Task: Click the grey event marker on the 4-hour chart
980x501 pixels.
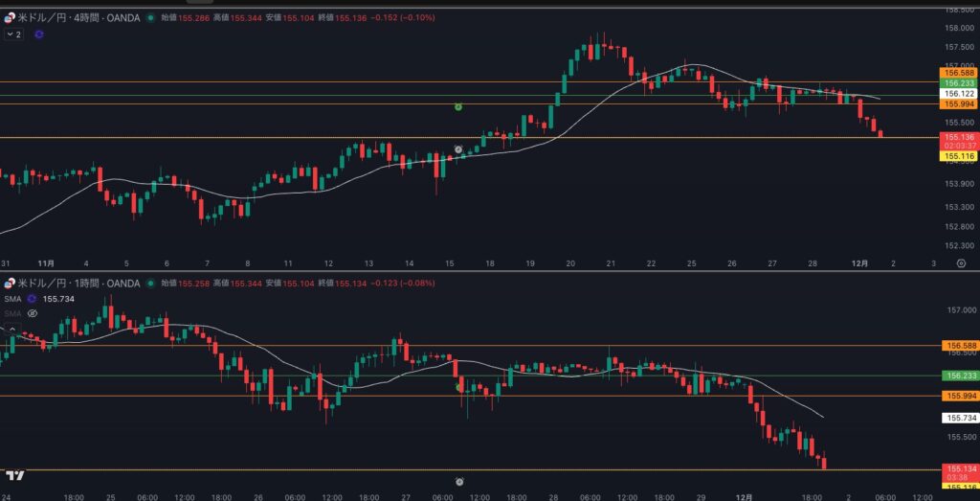Action: coord(458,149)
